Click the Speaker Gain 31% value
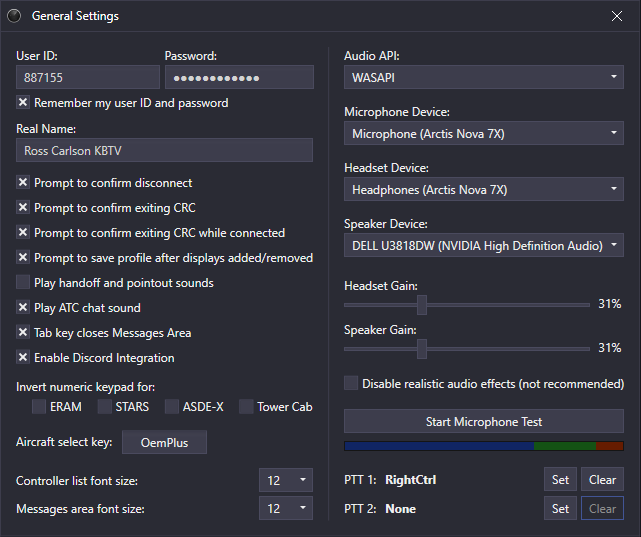This screenshot has width=641, height=537. [610, 348]
